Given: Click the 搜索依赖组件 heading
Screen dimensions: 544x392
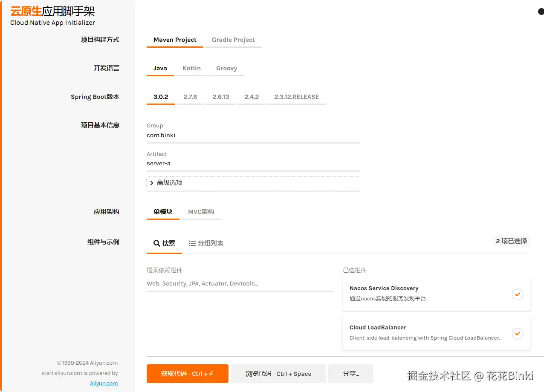Looking at the screenshot, I should (165, 271).
